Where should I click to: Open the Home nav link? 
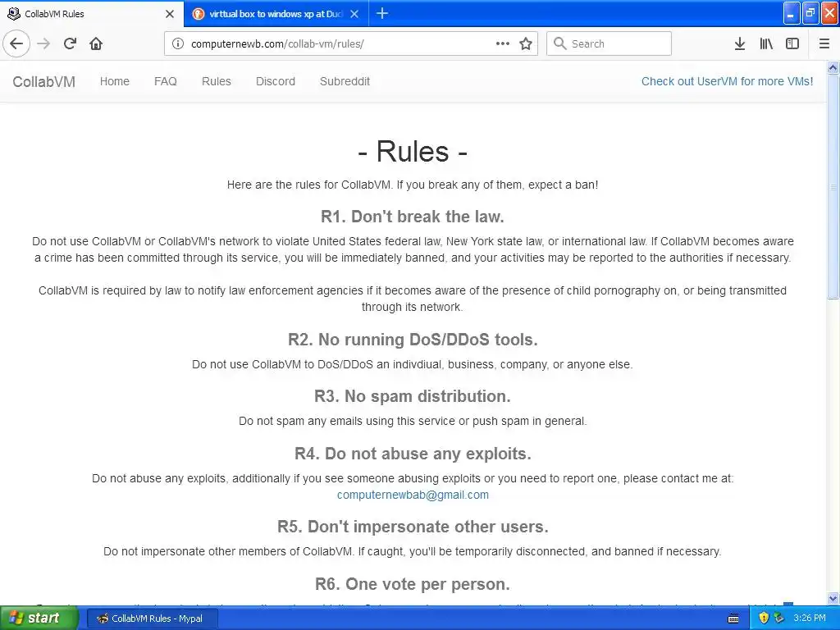tap(115, 81)
